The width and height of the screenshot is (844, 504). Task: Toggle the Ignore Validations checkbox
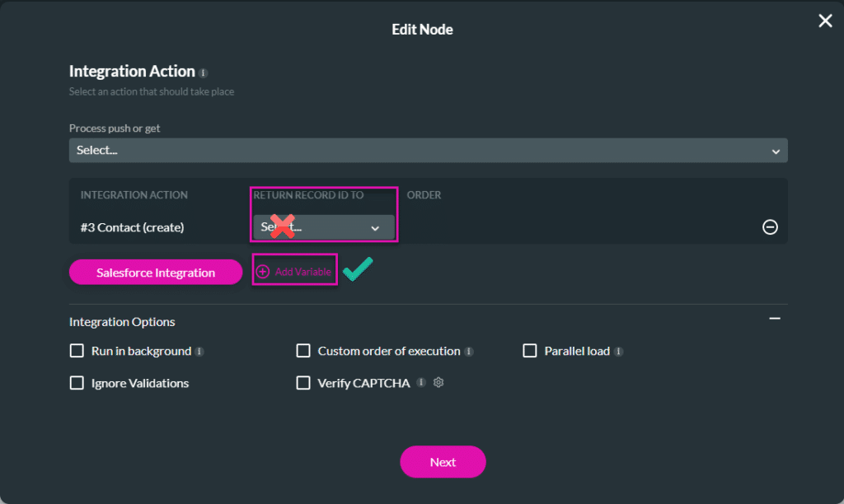click(x=77, y=382)
